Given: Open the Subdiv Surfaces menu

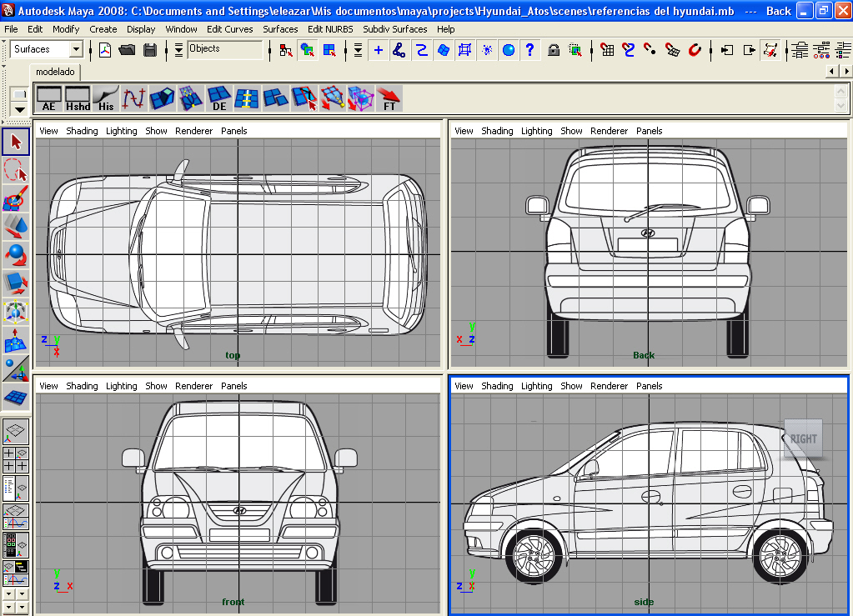Looking at the screenshot, I should (395, 29).
